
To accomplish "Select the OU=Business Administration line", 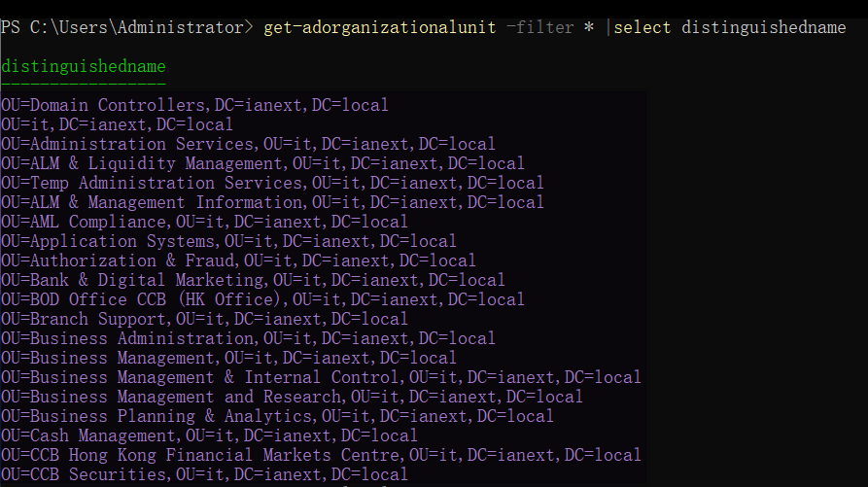I will 248,338.
